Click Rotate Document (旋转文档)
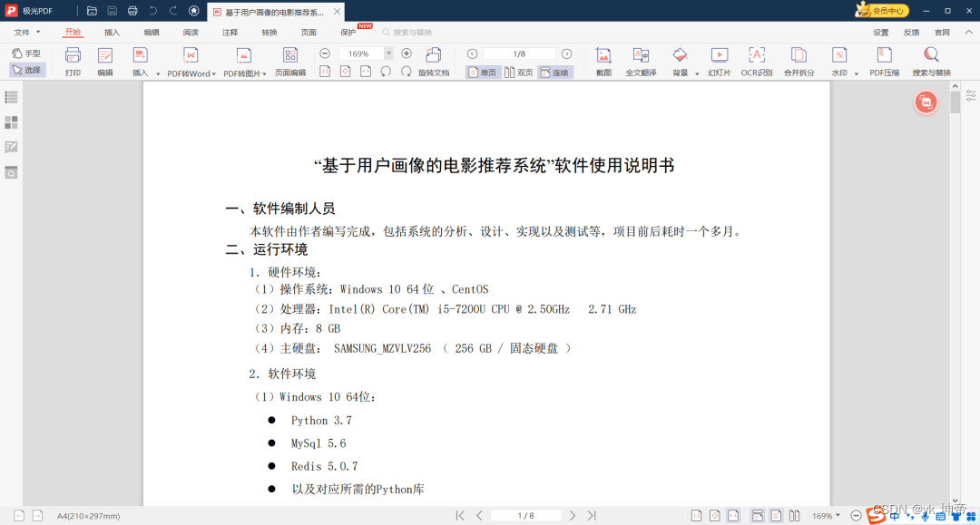 pos(434,62)
